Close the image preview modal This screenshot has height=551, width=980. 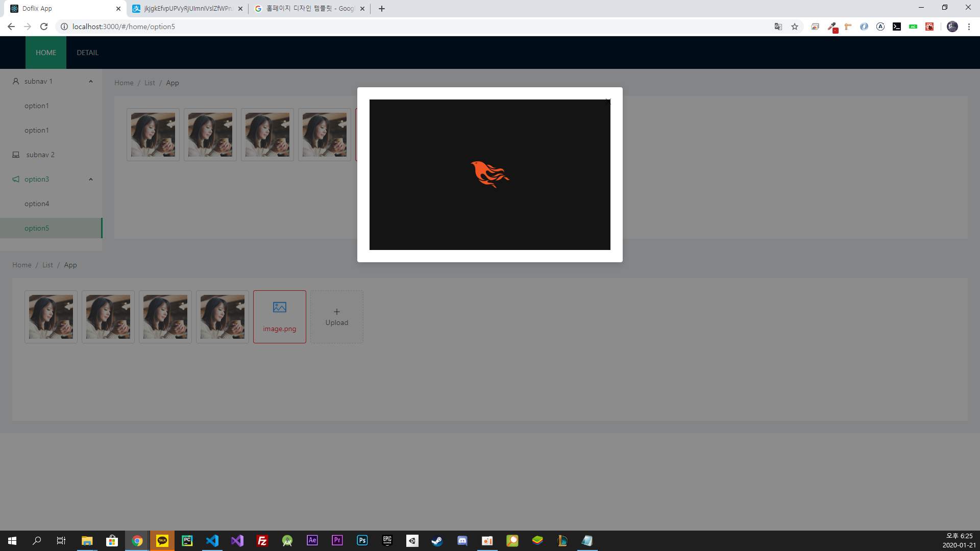tap(608, 102)
